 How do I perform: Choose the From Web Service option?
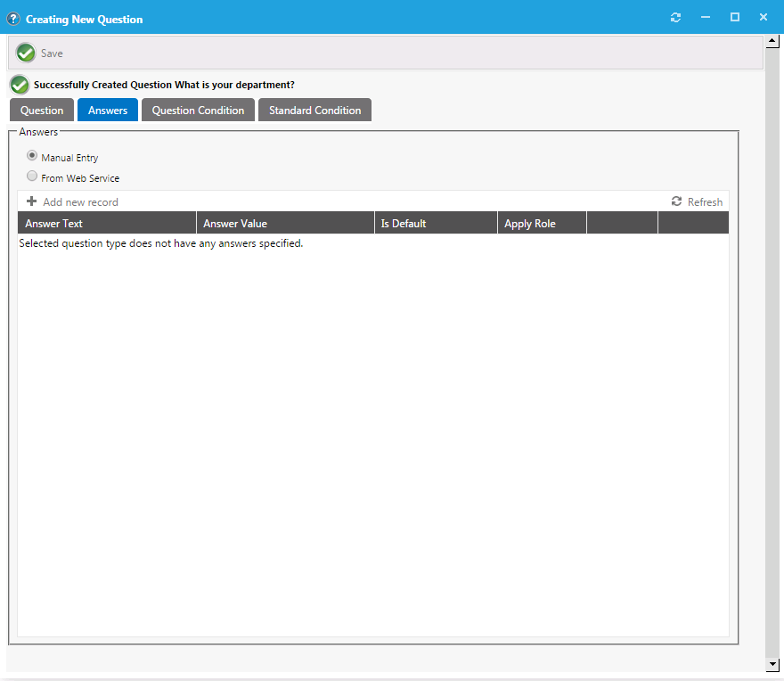tap(32, 176)
